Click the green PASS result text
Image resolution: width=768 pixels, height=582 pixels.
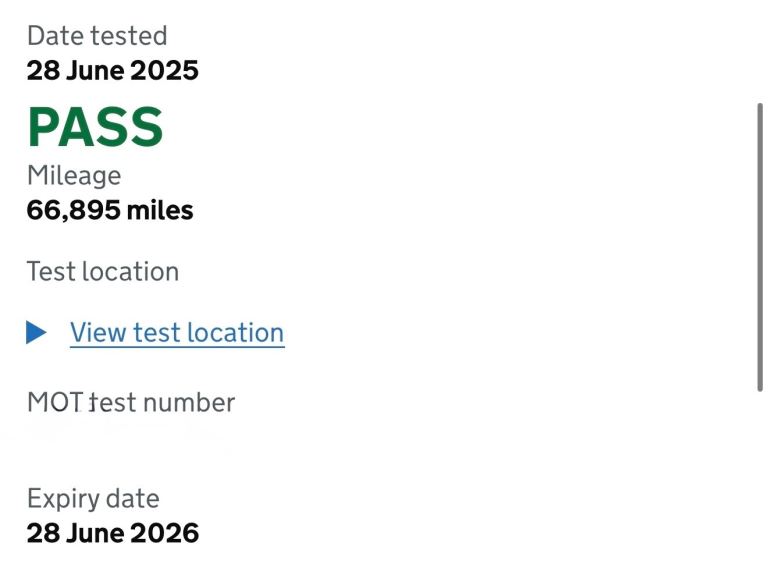coord(95,127)
